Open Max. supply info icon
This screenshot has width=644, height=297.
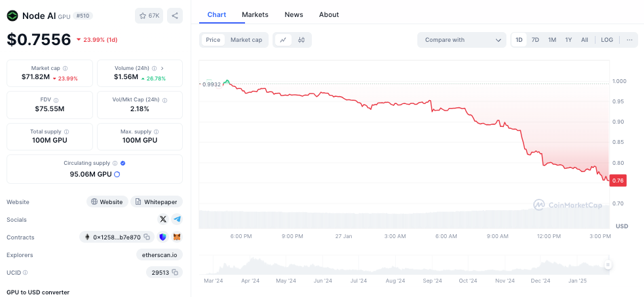point(157,132)
